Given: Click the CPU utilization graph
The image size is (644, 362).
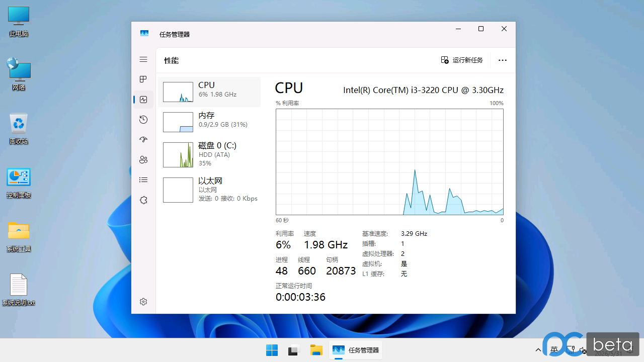Looking at the screenshot, I should [x=389, y=162].
